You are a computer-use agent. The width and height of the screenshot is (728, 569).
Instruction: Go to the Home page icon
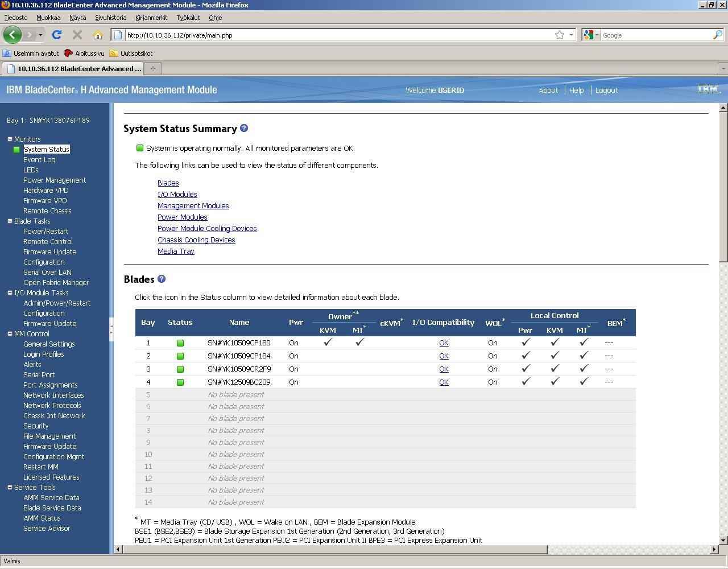(x=98, y=35)
